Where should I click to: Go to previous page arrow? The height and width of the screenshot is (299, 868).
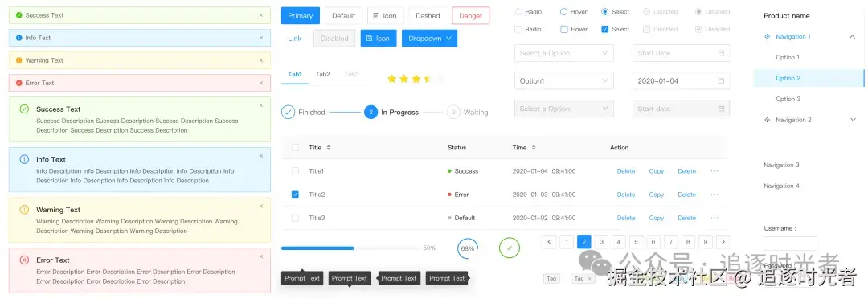tap(549, 241)
